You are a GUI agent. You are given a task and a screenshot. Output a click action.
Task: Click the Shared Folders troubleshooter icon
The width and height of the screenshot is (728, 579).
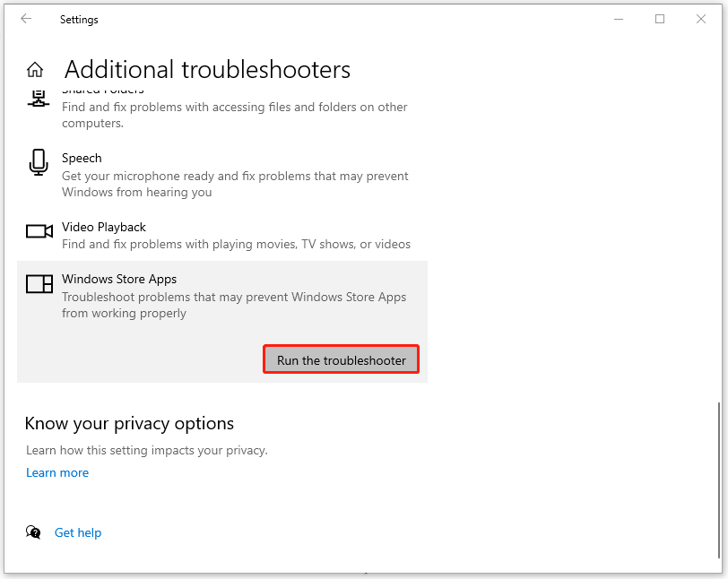39,99
